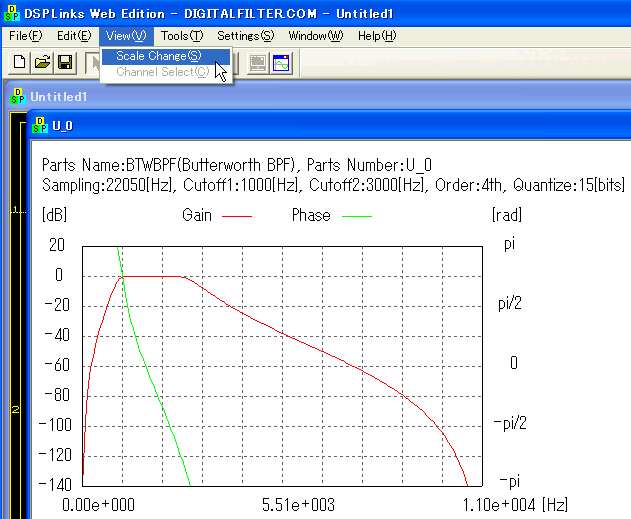Click the grayed Channel Select menu entry

(x=166, y=72)
